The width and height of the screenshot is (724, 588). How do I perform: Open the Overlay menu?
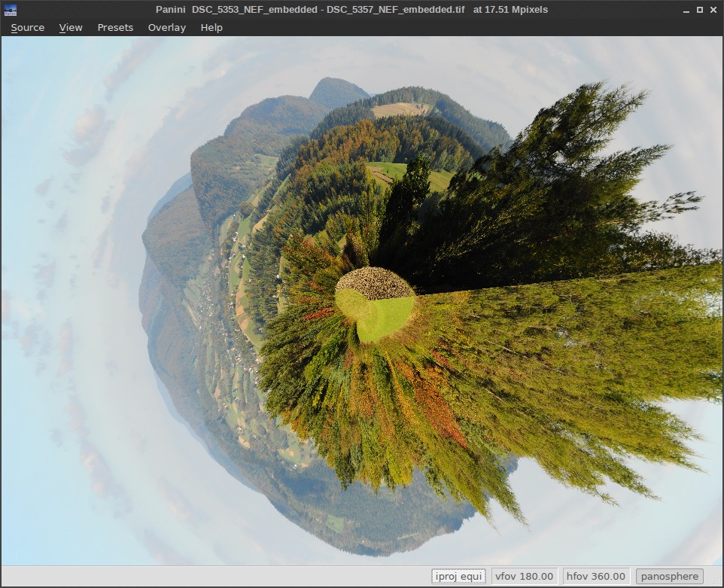click(x=166, y=28)
